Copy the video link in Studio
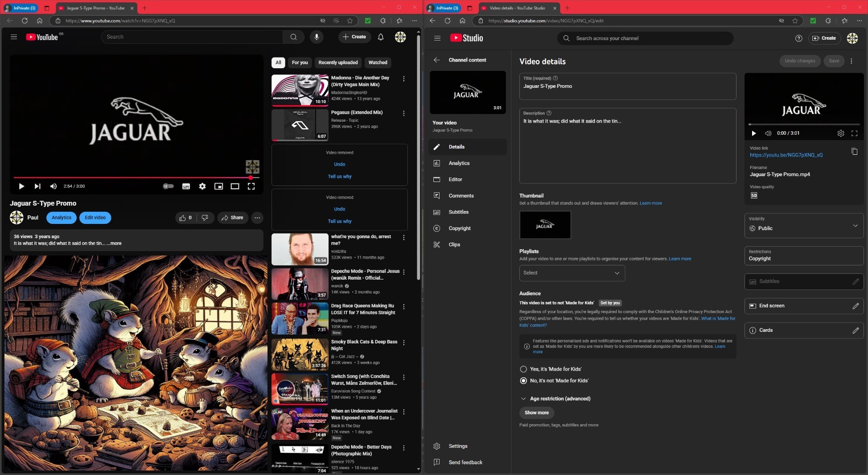This screenshot has height=475, width=868. click(854, 152)
